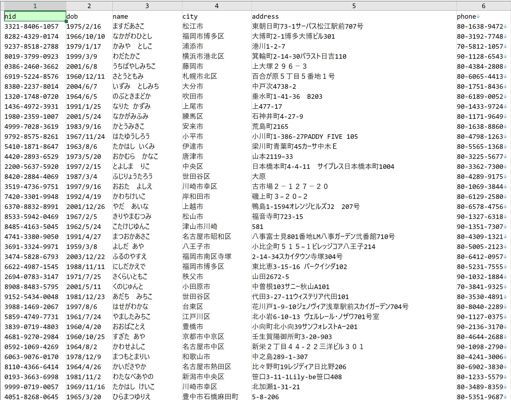Select address cell 中之島289-1-307

tap(354, 356)
